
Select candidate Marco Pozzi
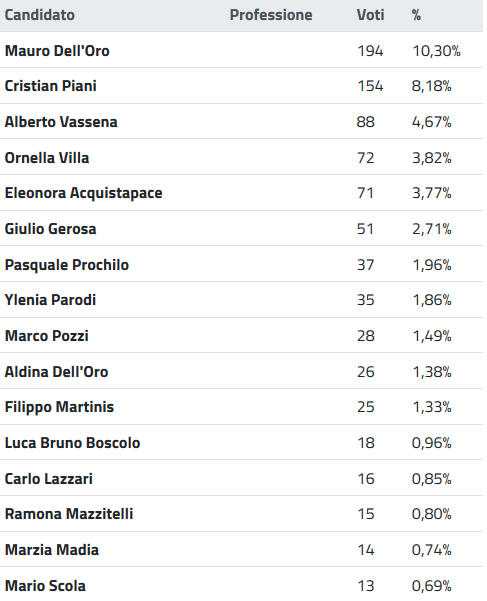click(x=46, y=336)
